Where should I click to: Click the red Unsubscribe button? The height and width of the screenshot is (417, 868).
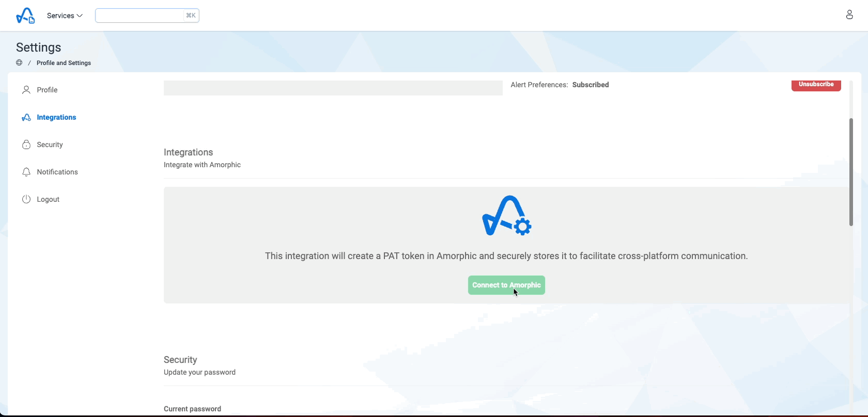pos(816,85)
